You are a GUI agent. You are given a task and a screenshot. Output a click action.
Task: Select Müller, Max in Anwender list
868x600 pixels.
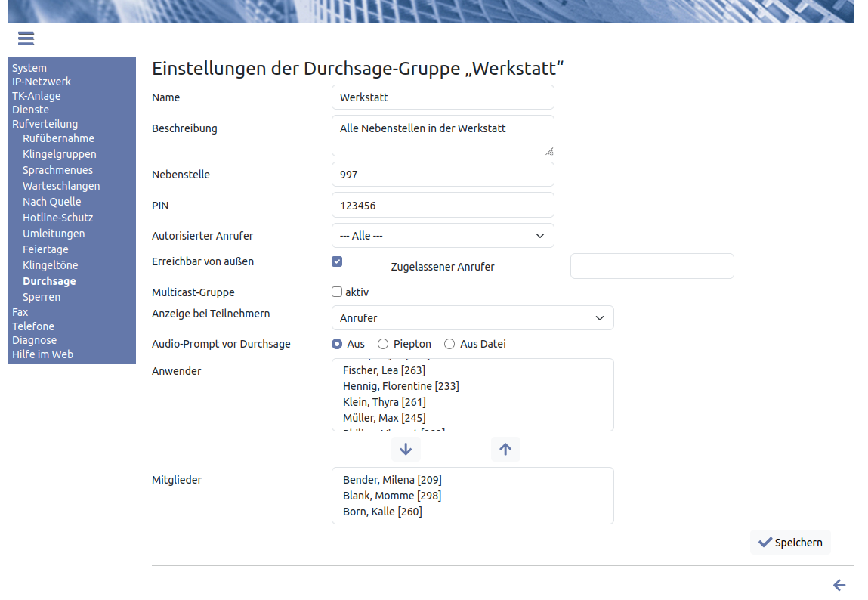pyautogui.click(x=384, y=418)
